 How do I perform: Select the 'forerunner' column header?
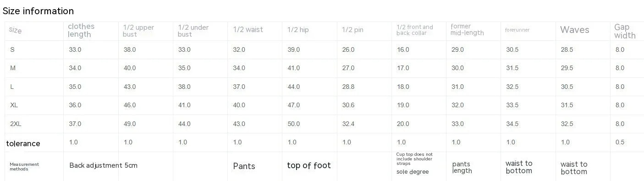(x=517, y=30)
